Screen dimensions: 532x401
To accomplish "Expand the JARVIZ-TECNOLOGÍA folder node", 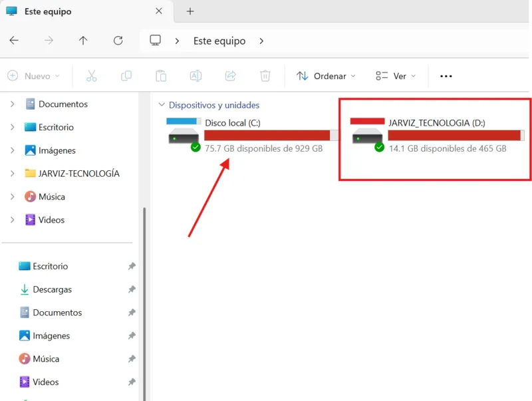I will pos(12,174).
